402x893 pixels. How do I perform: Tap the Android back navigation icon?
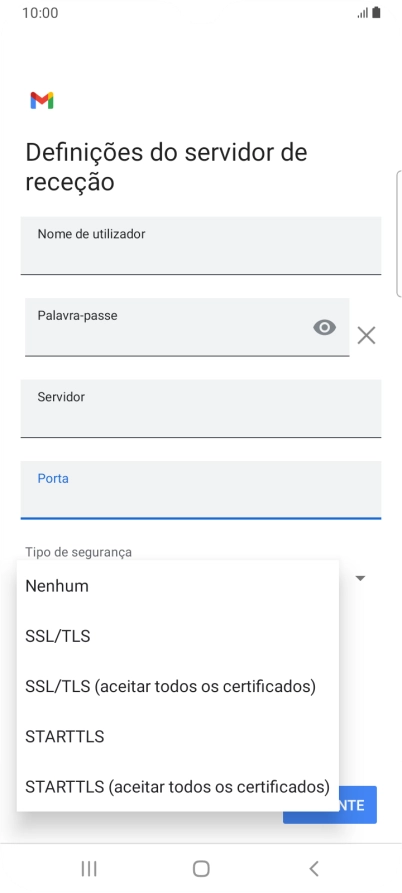(314, 869)
